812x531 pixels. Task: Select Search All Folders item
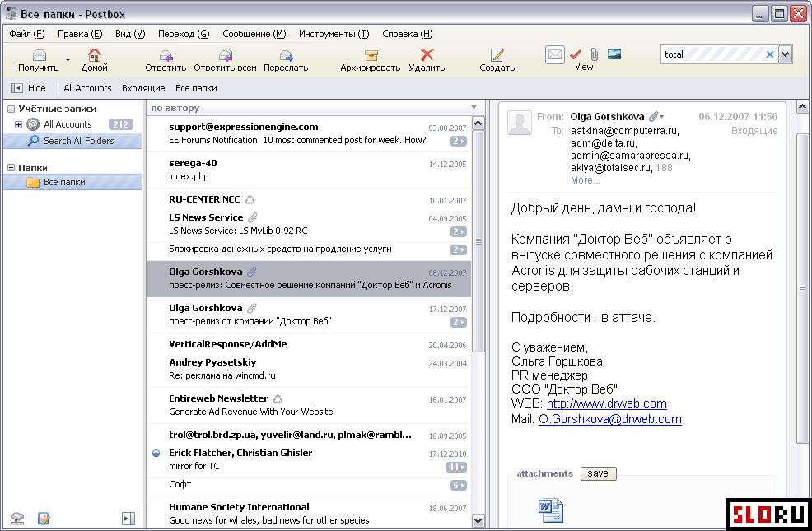coord(72,141)
